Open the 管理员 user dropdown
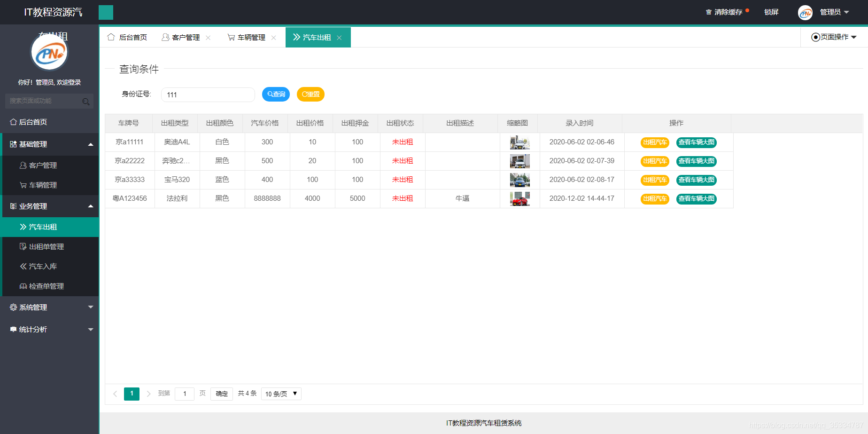Image resolution: width=868 pixels, height=434 pixels. click(x=834, y=12)
